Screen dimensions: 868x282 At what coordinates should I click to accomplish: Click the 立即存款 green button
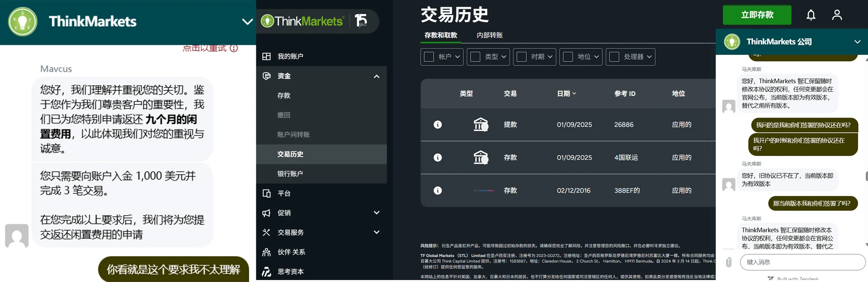coord(757,15)
